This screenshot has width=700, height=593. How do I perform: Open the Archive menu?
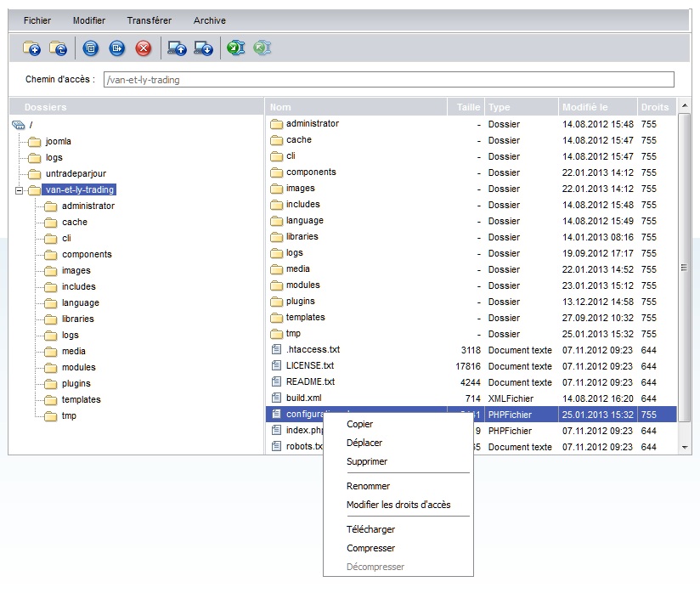coord(210,20)
